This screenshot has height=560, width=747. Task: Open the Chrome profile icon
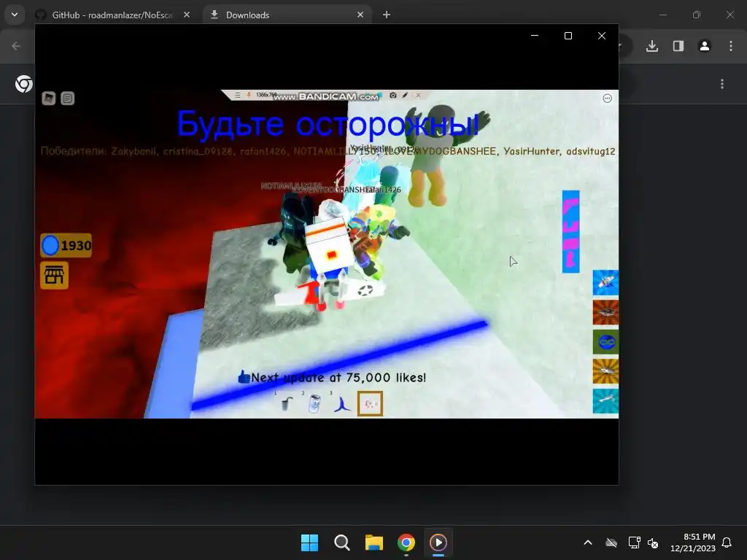[705, 46]
